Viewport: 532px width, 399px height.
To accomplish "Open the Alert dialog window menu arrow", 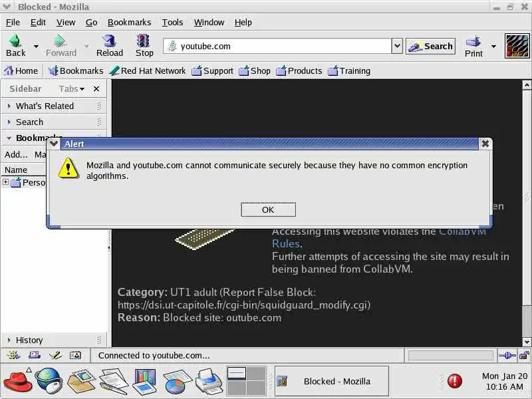I will coord(54,144).
